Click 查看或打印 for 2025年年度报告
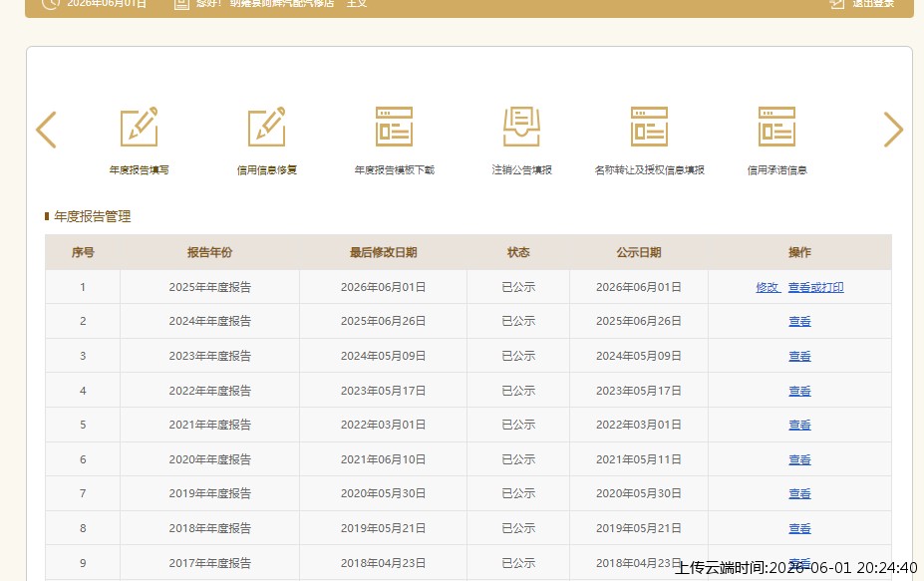This screenshot has width=924, height=581. pos(816,287)
